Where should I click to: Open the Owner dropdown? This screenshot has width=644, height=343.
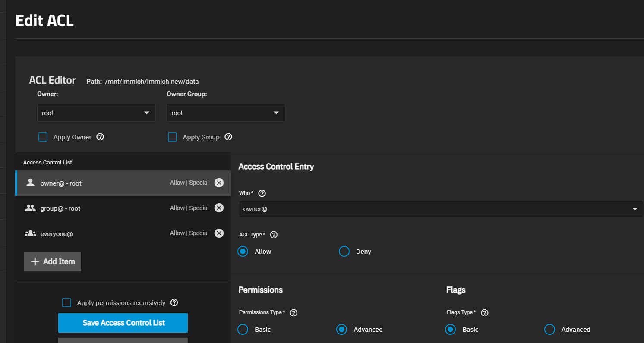[x=96, y=113]
